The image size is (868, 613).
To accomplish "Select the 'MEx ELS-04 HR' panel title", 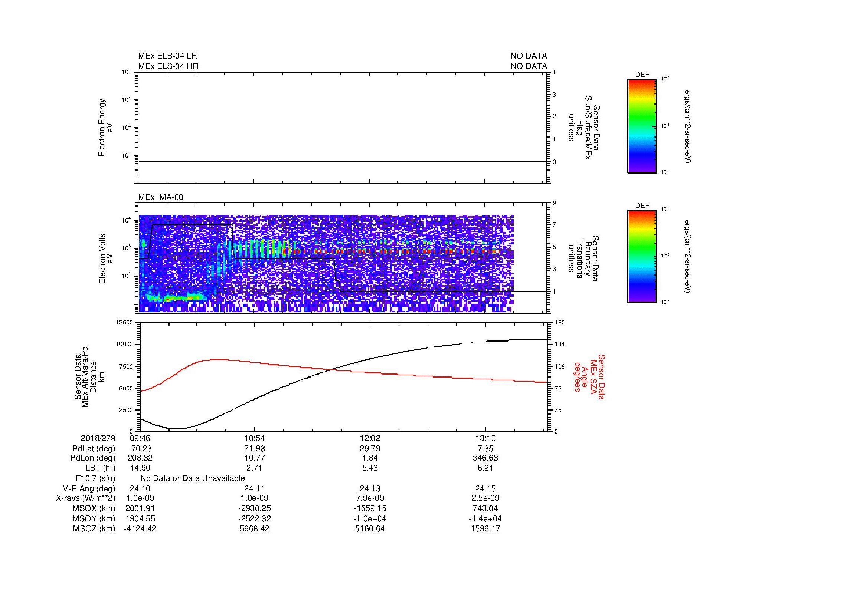I will 168,66.
